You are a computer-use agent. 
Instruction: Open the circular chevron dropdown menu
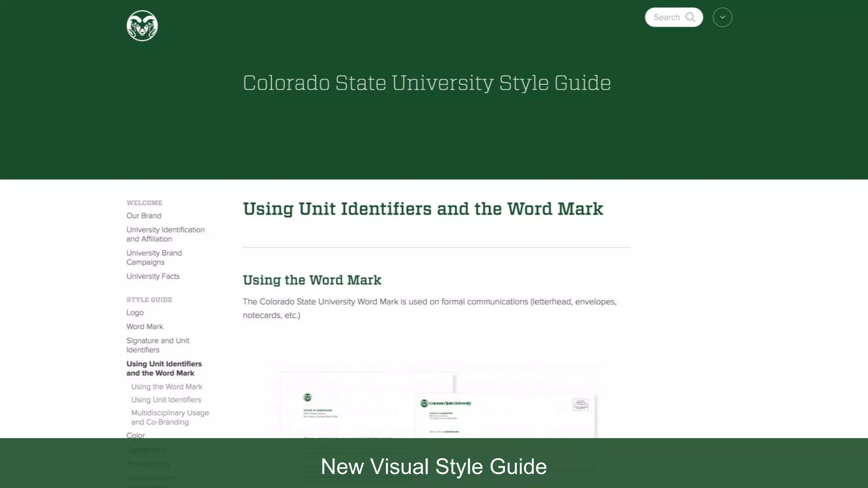pyautogui.click(x=723, y=17)
